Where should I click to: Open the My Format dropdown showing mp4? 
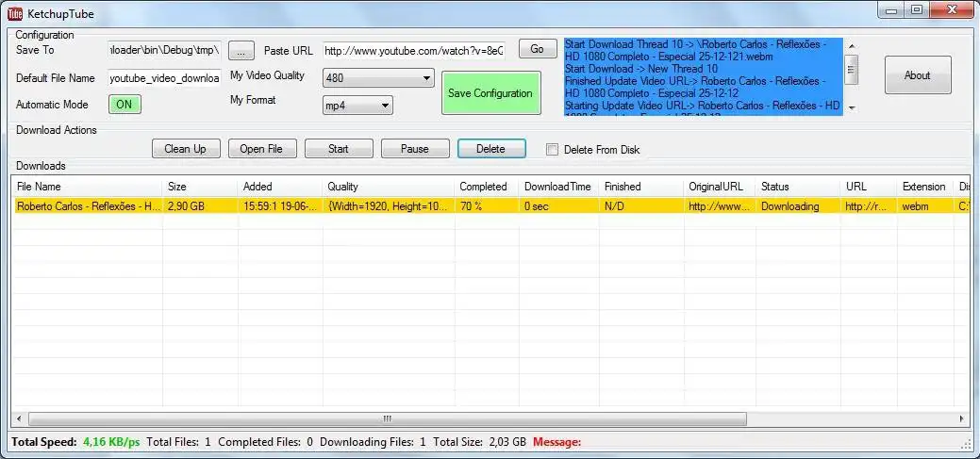[357, 106]
